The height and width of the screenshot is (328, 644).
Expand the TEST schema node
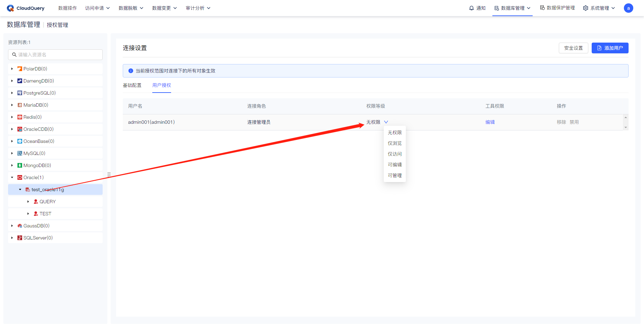[x=28, y=214]
